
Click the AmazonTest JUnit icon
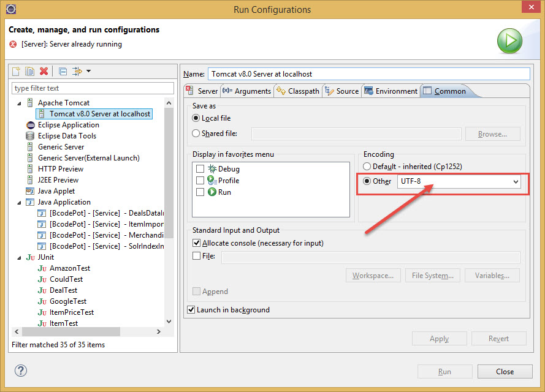[x=42, y=268]
